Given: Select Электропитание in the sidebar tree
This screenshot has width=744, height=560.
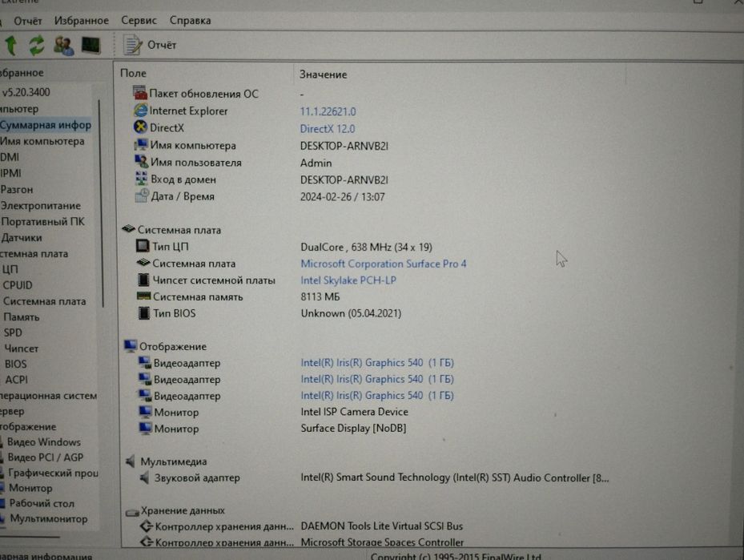Looking at the screenshot, I should point(40,205).
